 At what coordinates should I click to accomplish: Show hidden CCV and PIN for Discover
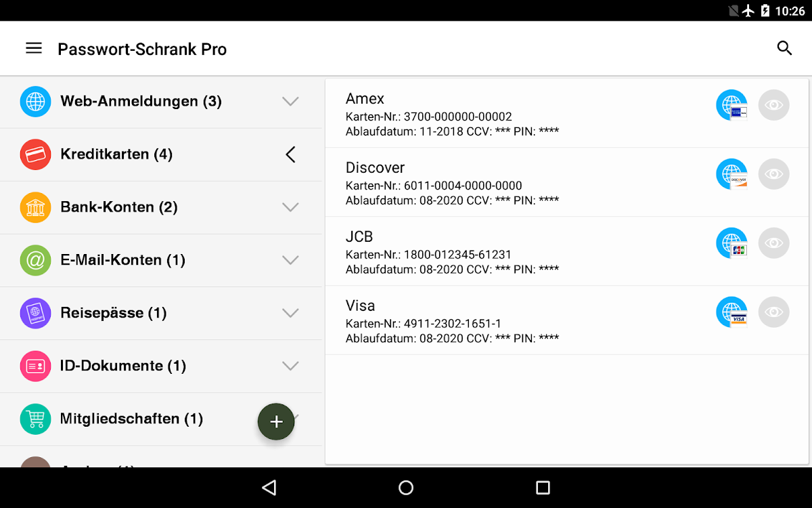tap(773, 174)
